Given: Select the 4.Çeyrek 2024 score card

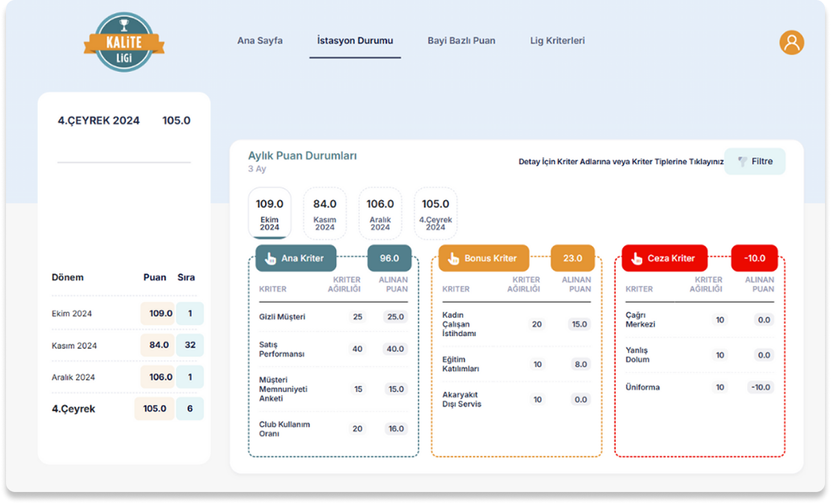Looking at the screenshot, I should [x=435, y=213].
